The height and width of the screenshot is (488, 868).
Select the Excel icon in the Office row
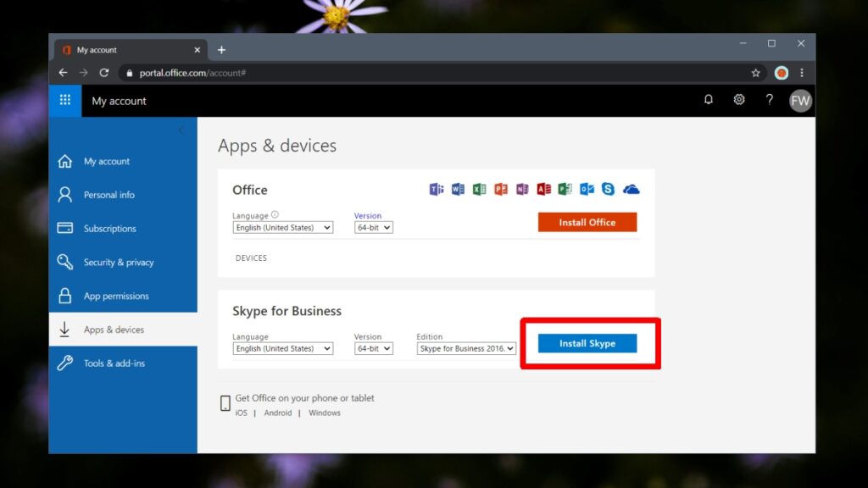pyautogui.click(x=480, y=189)
